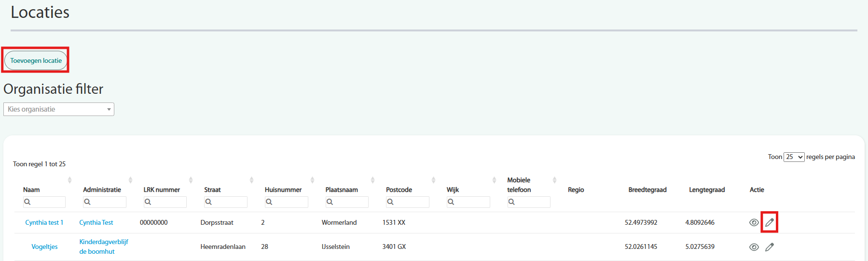Viewport: 868px width, 261px height.
Task: View details via eye icon for Cynthia test 1
Action: (x=754, y=222)
